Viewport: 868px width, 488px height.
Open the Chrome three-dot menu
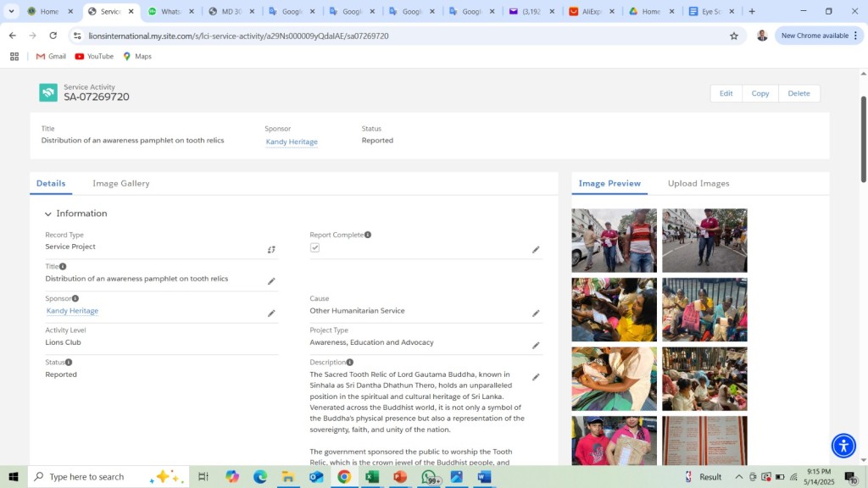click(856, 36)
